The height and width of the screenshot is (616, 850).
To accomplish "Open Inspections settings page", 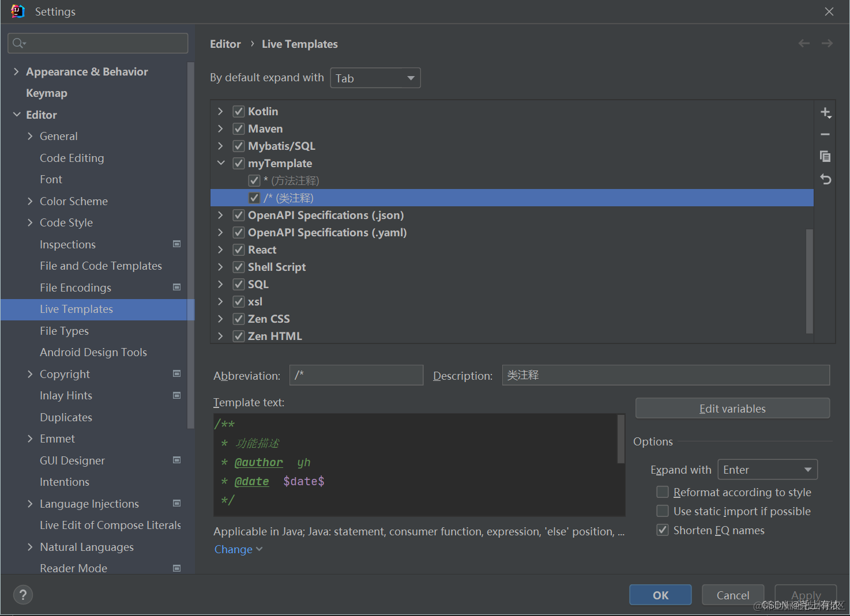I will tap(67, 244).
